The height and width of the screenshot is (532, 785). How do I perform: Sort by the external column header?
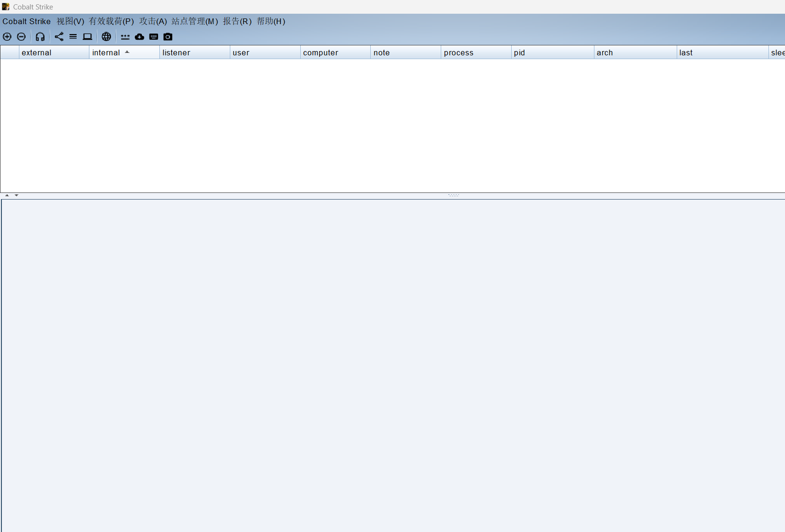coord(54,52)
